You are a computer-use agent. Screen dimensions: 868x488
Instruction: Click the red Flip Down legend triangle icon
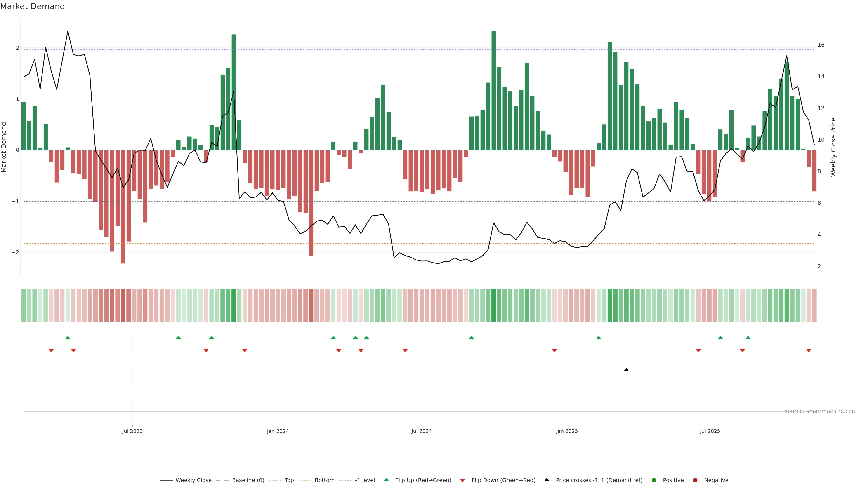pyautogui.click(x=463, y=480)
